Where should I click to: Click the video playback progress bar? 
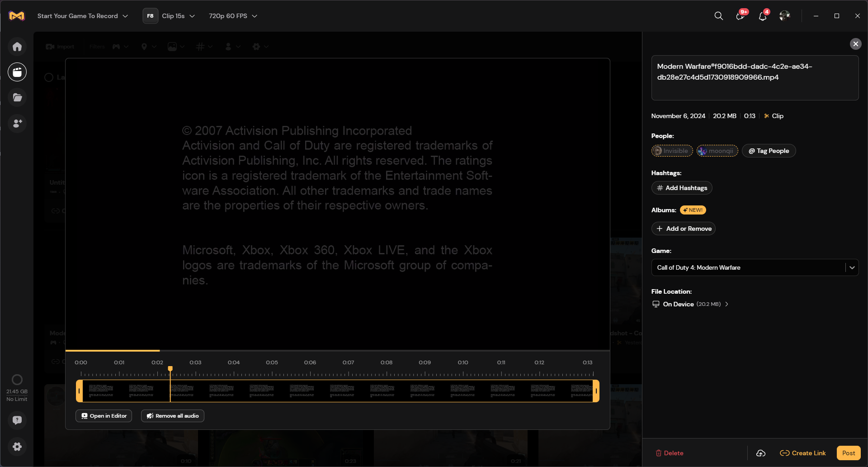338,350
